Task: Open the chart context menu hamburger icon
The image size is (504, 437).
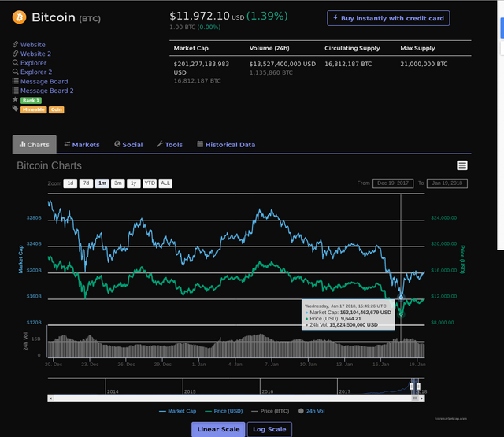Action: 462,165
